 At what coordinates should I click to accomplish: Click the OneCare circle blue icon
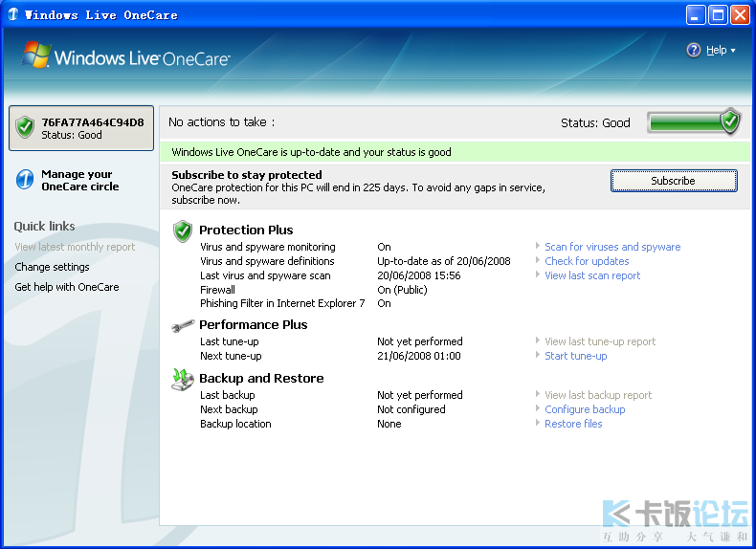click(x=25, y=180)
